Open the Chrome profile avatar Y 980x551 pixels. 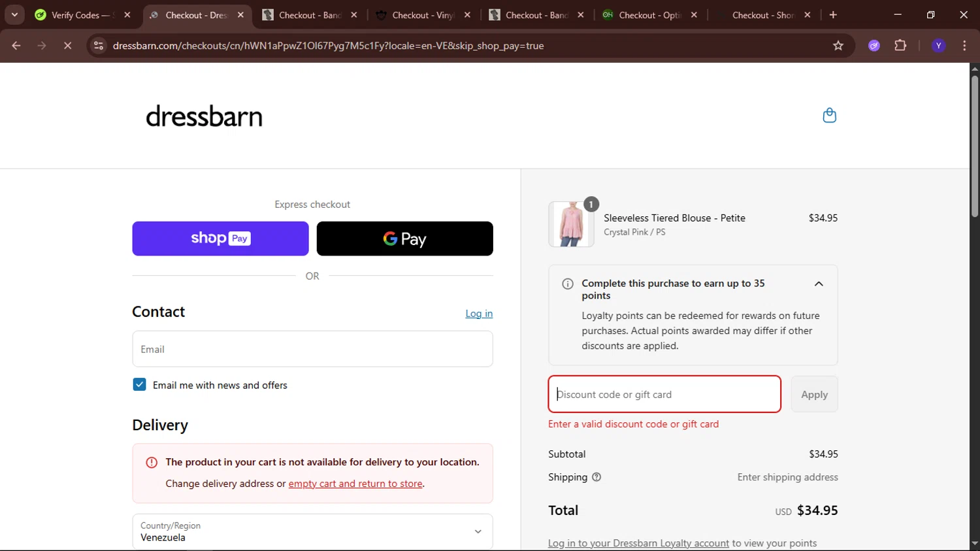tap(939, 46)
